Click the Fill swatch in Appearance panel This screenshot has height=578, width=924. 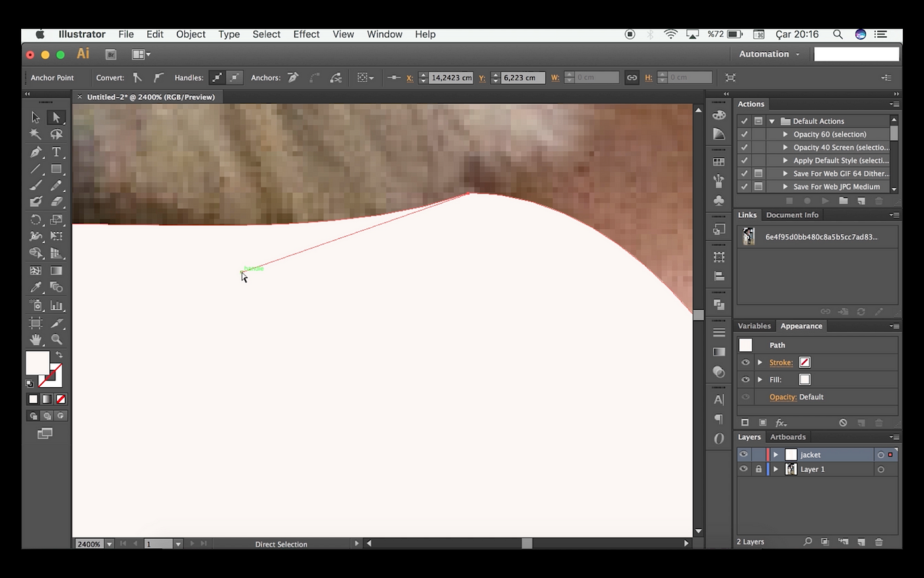[x=805, y=380]
